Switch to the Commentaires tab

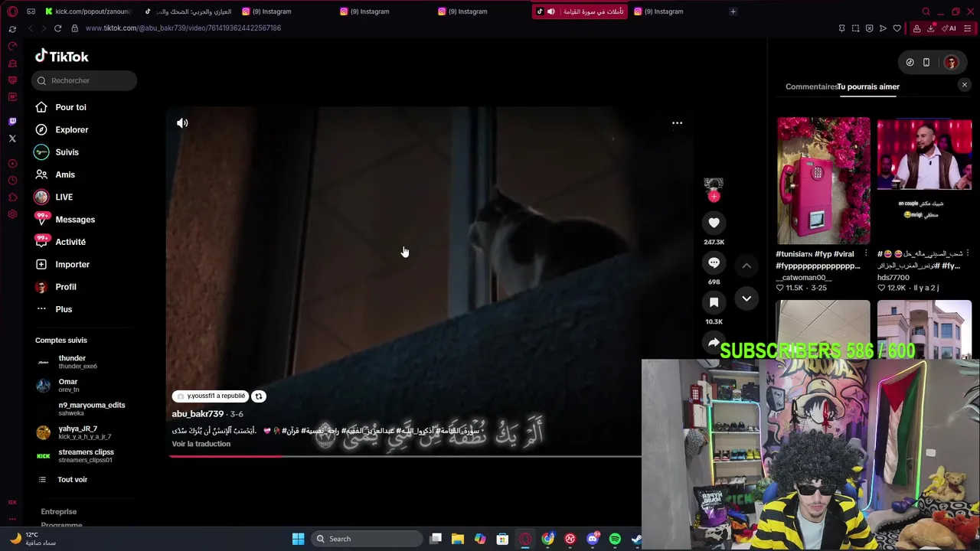pos(812,86)
